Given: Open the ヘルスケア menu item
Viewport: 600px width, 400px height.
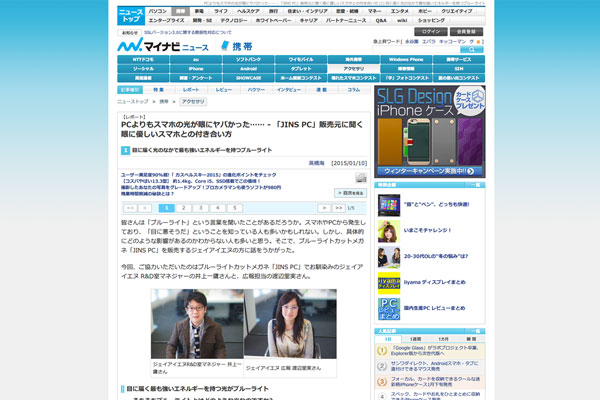Looking at the screenshot, I should [x=248, y=11].
